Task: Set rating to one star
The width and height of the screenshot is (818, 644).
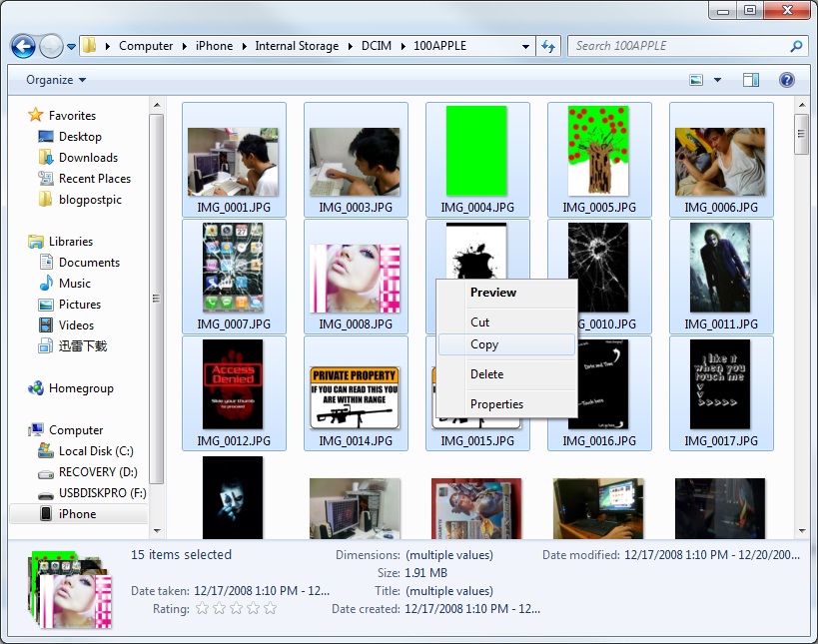Action: 203,608
